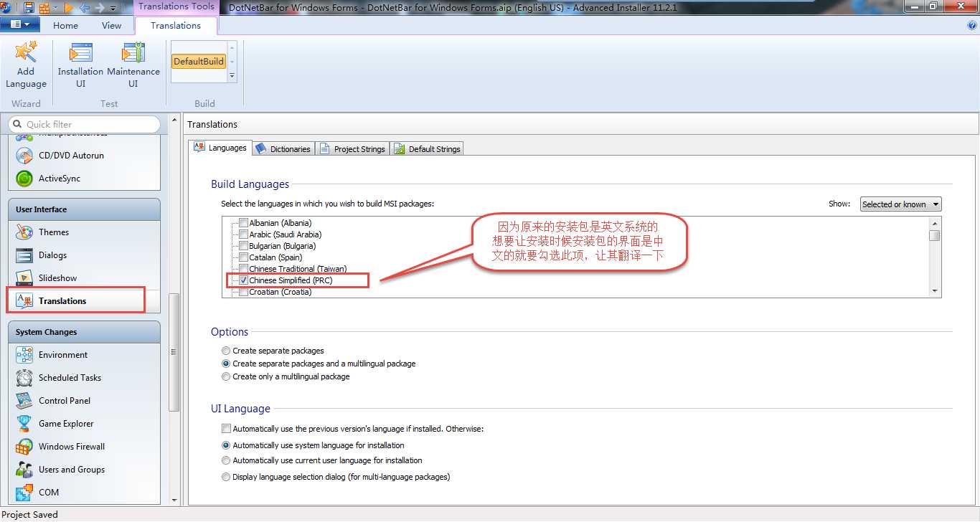
Task: Toggle Chinese Traditional (Taiwan) checkbox
Action: coord(244,269)
